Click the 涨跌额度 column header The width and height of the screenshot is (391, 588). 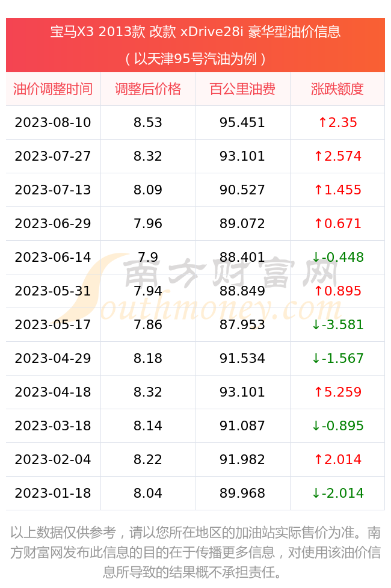point(337,89)
